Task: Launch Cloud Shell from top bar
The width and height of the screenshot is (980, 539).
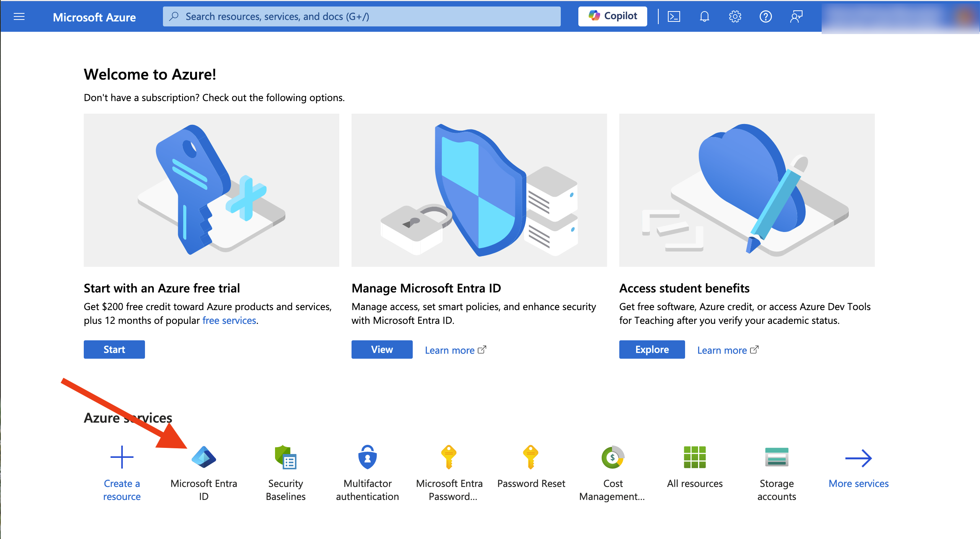Action: point(674,16)
